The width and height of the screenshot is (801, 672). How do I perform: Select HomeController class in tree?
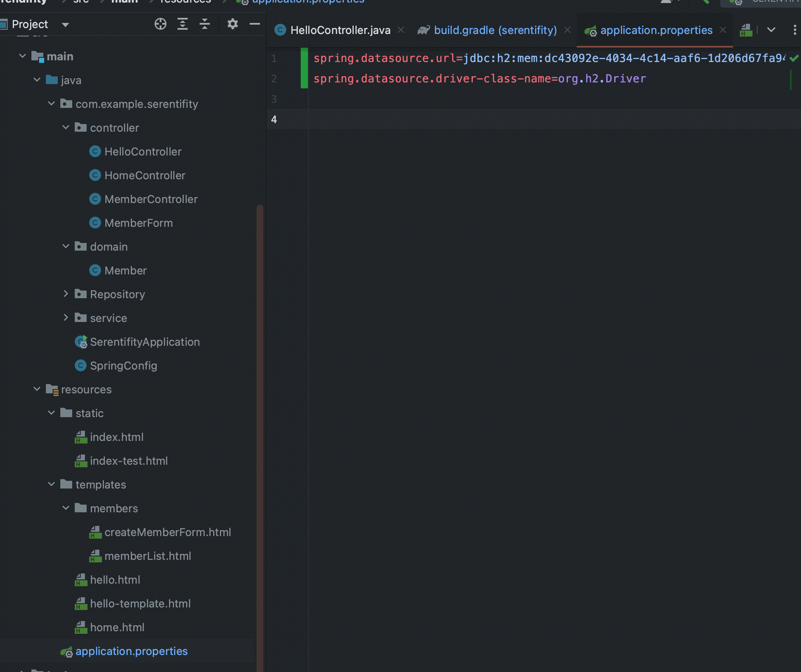point(145,175)
